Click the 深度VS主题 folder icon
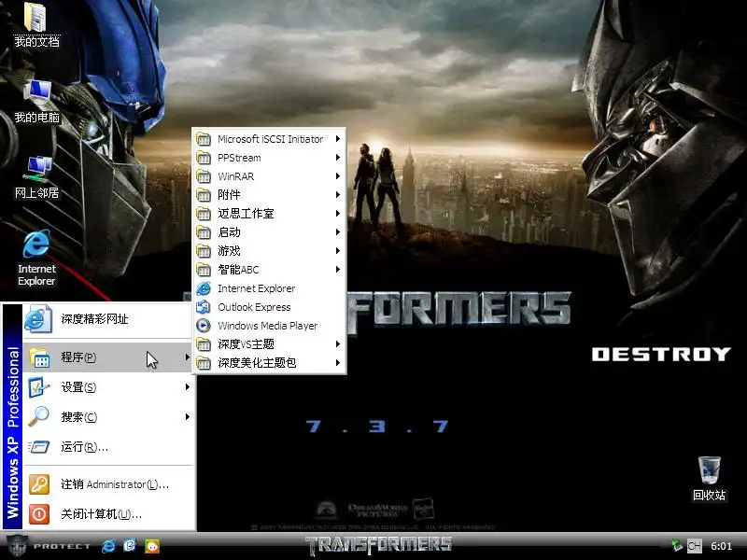 coord(204,344)
